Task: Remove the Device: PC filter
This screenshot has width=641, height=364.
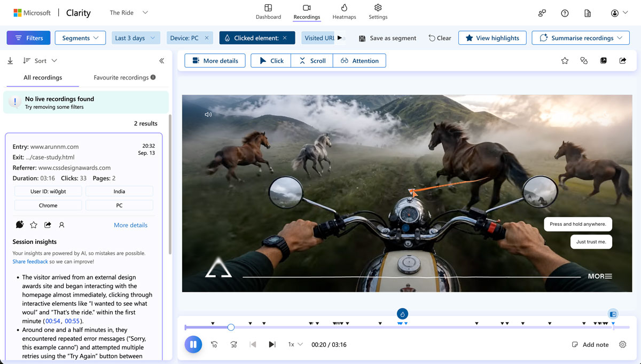Action: click(207, 38)
